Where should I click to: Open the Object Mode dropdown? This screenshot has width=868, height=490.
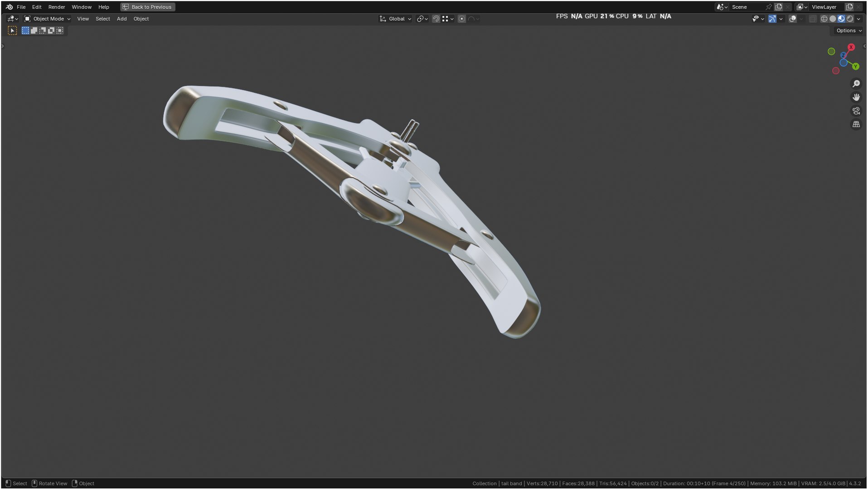pos(47,19)
